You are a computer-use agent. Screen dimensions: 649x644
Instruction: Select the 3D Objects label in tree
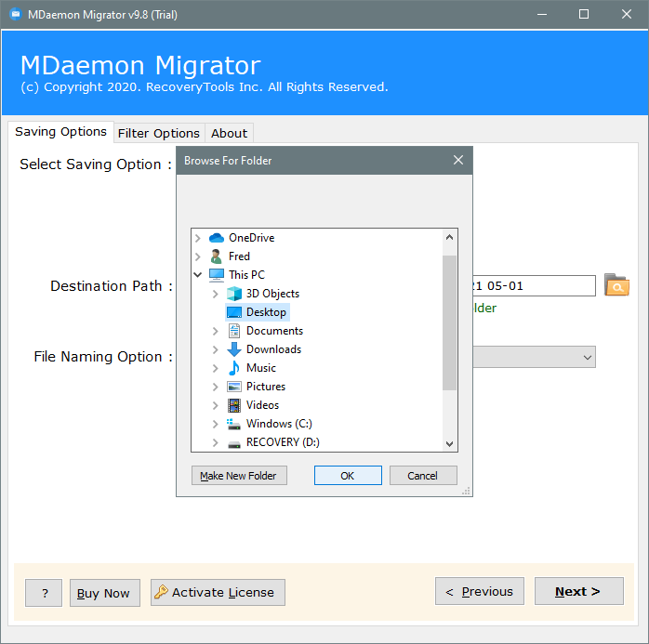pyautogui.click(x=272, y=294)
